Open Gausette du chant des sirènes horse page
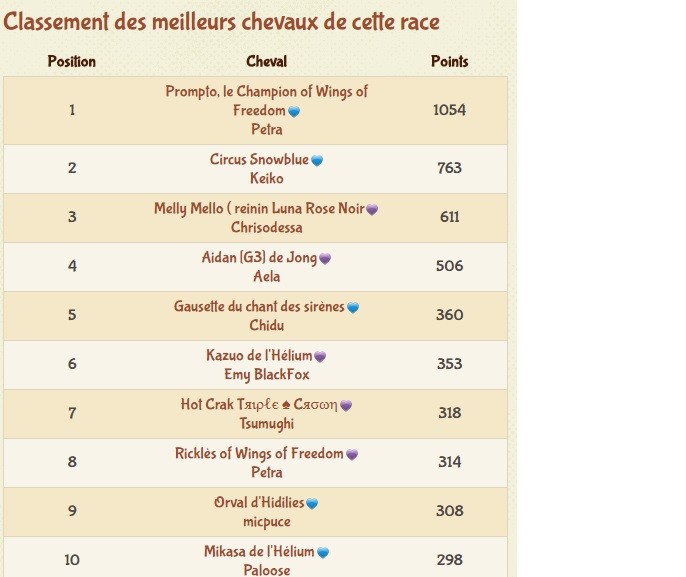This screenshot has width=686, height=577. pyautogui.click(x=259, y=307)
